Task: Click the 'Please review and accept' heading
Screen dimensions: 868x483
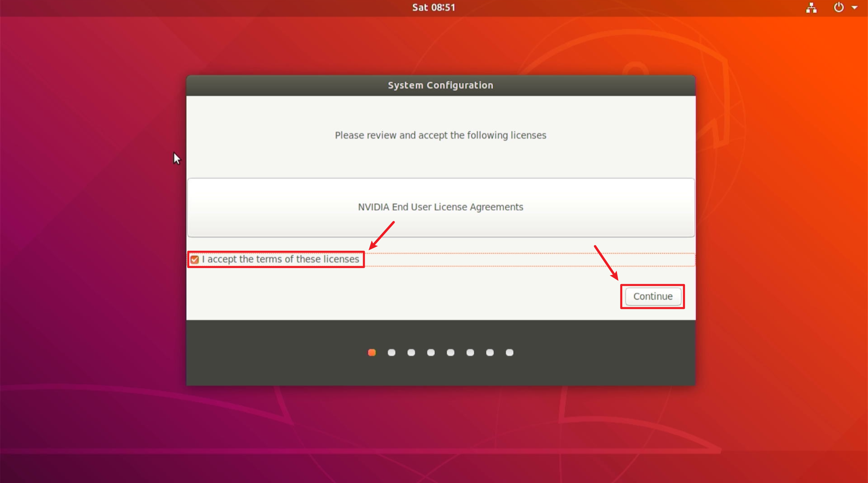Action: click(x=440, y=135)
